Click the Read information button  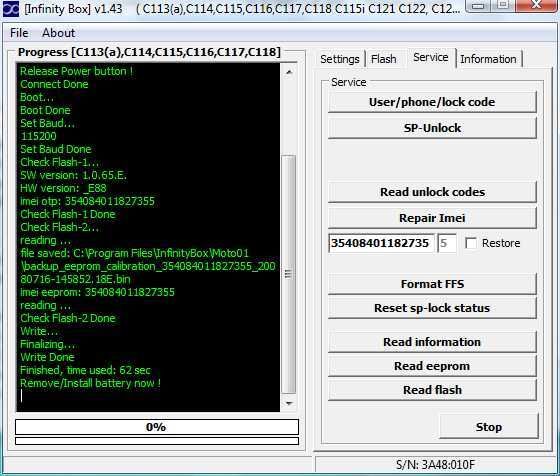click(432, 342)
